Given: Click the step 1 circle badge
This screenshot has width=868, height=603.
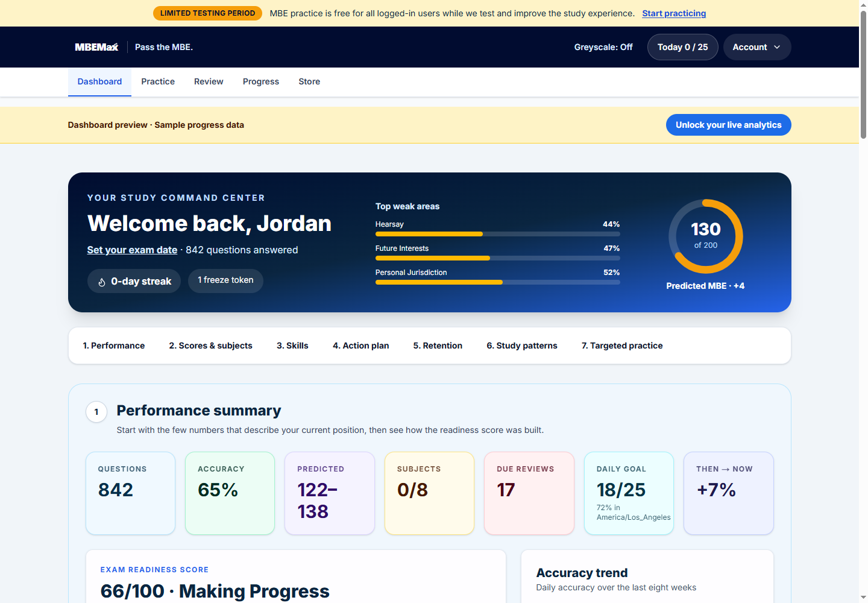Looking at the screenshot, I should click(x=96, y=412).
